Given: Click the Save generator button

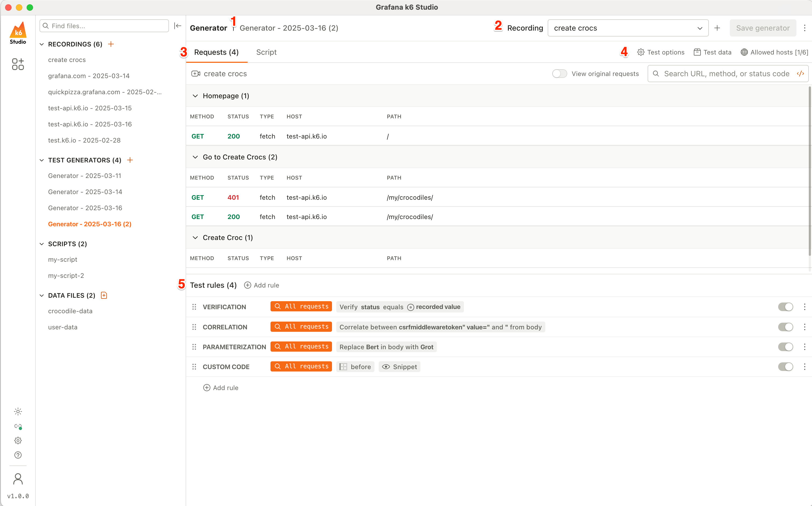Looking at the screenshot, I should [763, 28].
